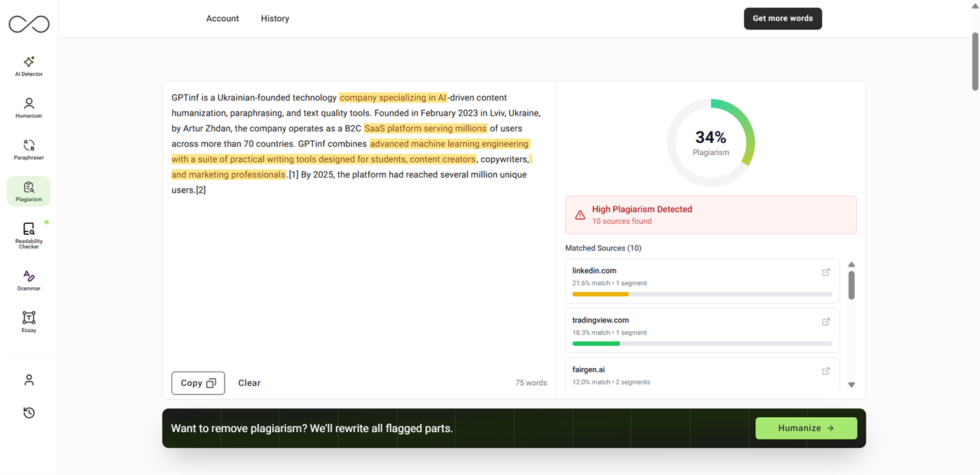Go to Account page
980x475 pixels.
click(223, 18)
